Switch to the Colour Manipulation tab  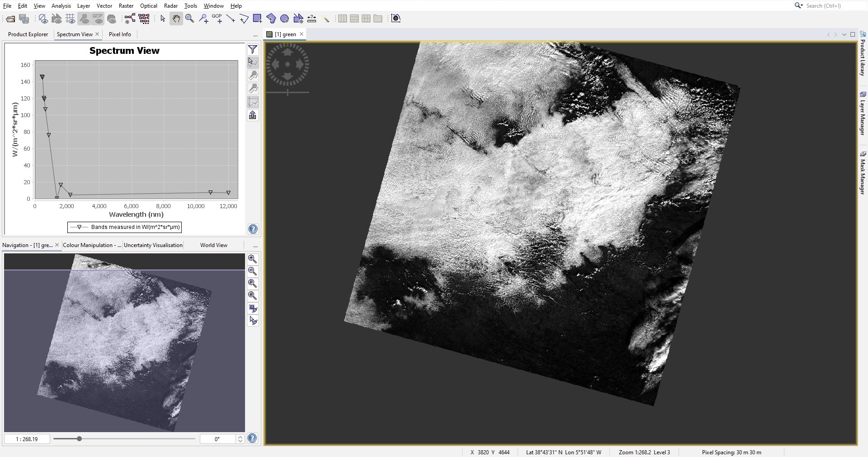[92, 245]
